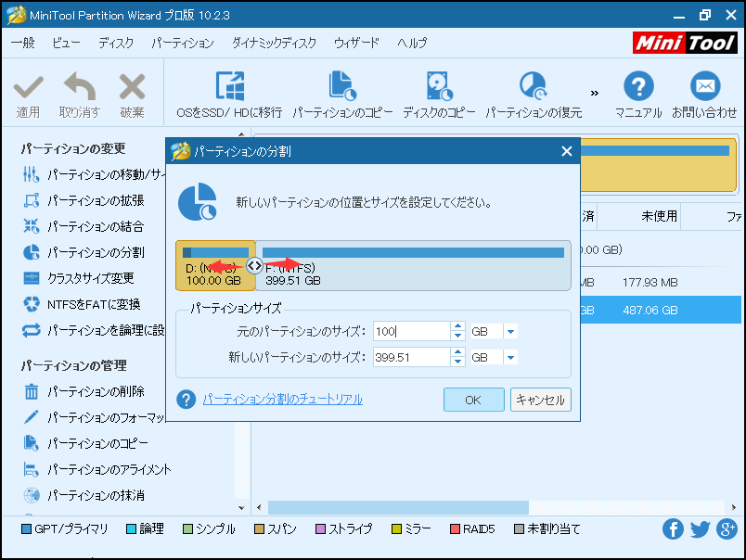746x560 pixels.
Task: Click the partition split slider handle
Action: [254, 265]
